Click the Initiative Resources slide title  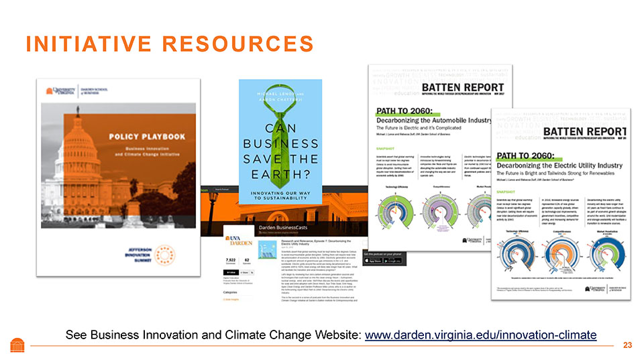click(169, 44)
